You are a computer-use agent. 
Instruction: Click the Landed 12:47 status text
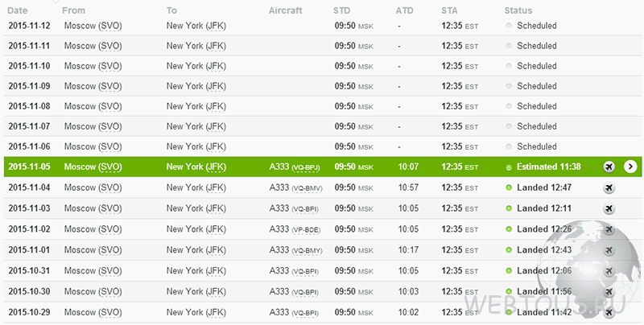[x=544, y=187]
